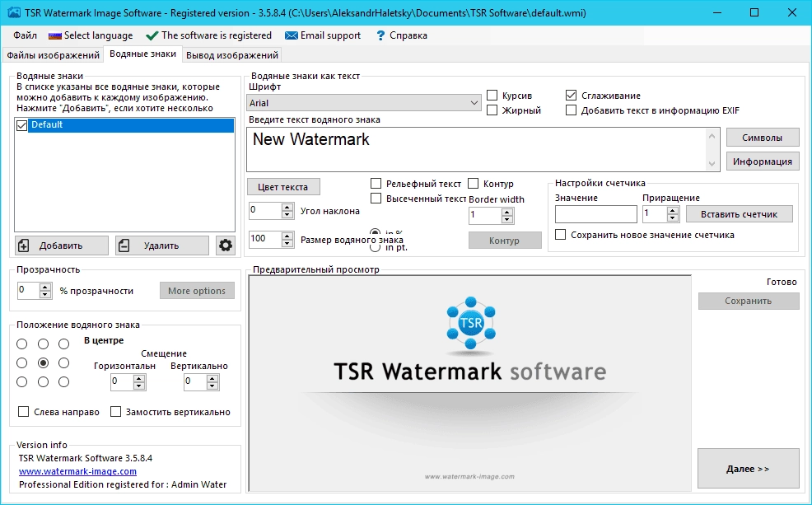Switch to Файлы изображений tab
Image resolution: width=812 pixels, height=505 pixels.
53,55
